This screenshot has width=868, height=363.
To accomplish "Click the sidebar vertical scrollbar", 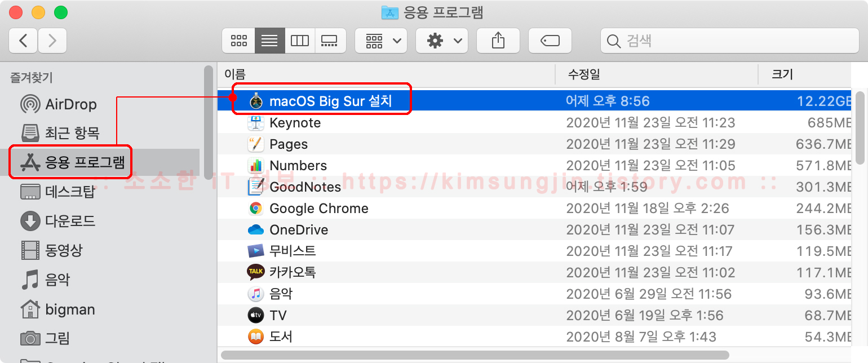I will pos(209,122).
